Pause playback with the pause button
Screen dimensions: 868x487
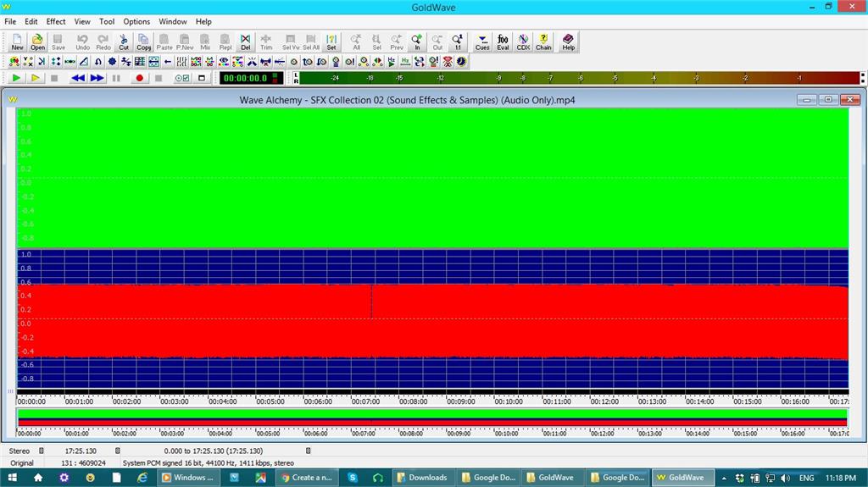point(116,78)
